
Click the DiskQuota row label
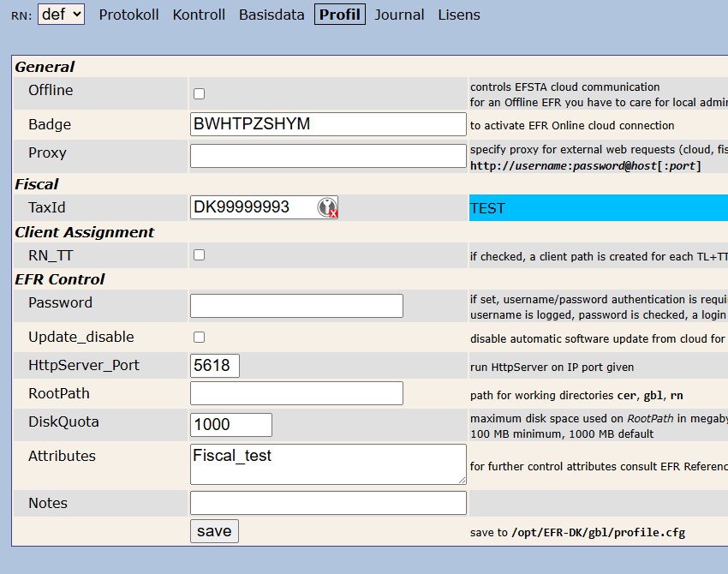coord(63,422)
